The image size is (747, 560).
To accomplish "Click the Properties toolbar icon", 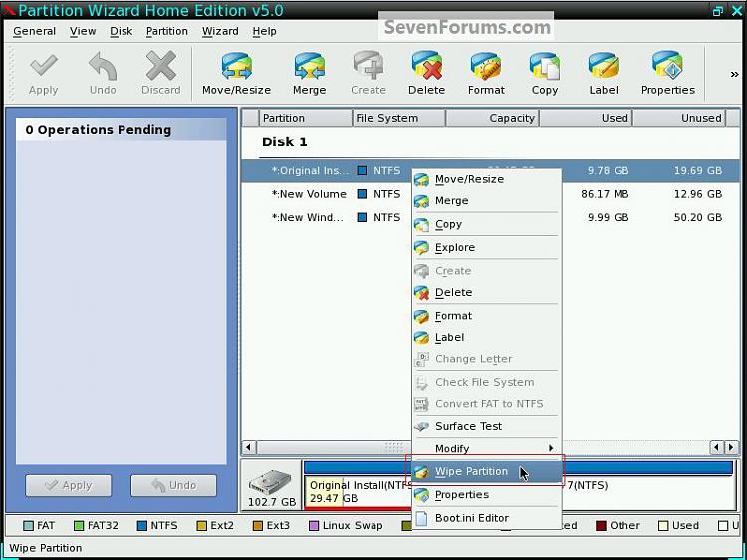I will coord(668,66).
